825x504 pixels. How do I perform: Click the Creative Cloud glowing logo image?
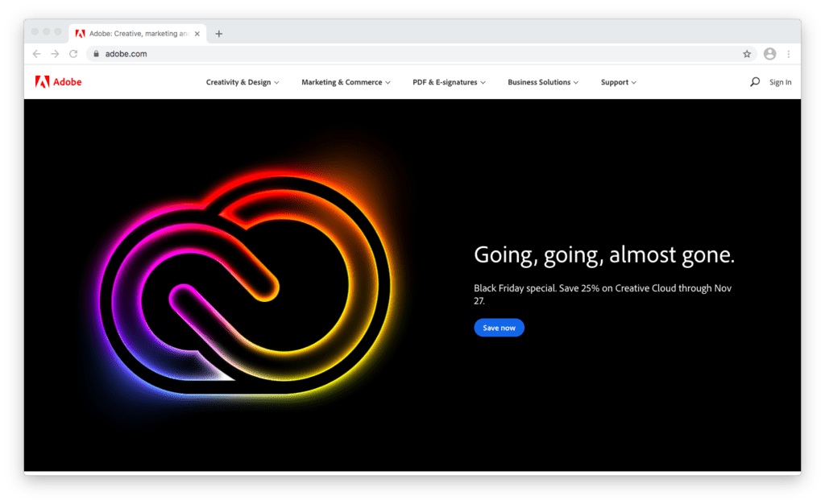pos(245,287)
